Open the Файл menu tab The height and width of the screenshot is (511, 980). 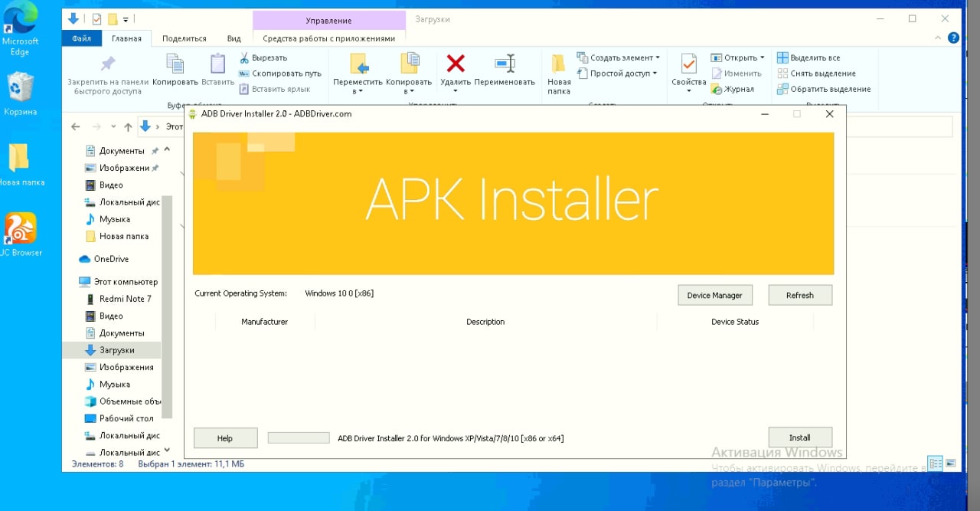click(81, 38)
